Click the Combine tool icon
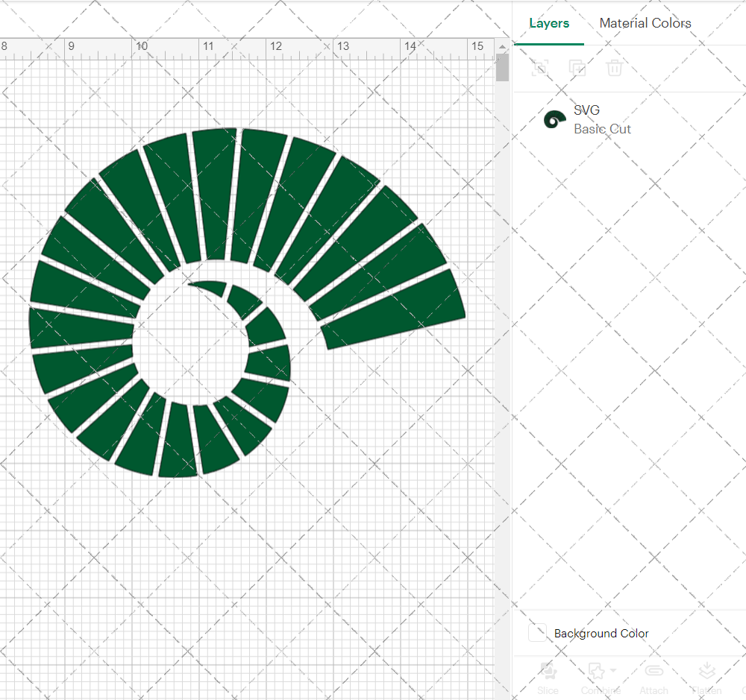The width and height of the screenshot is (746, 700). 596,671
